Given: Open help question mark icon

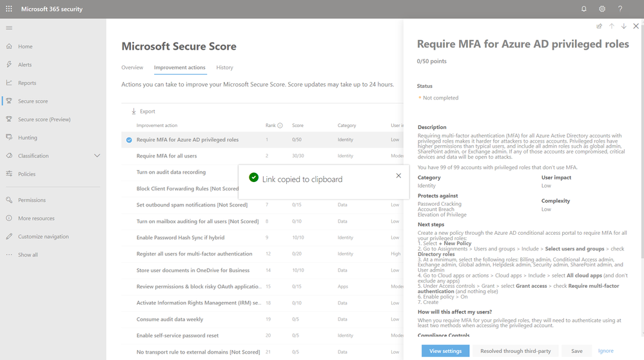Looking at the screenshot, I should 620,8.
